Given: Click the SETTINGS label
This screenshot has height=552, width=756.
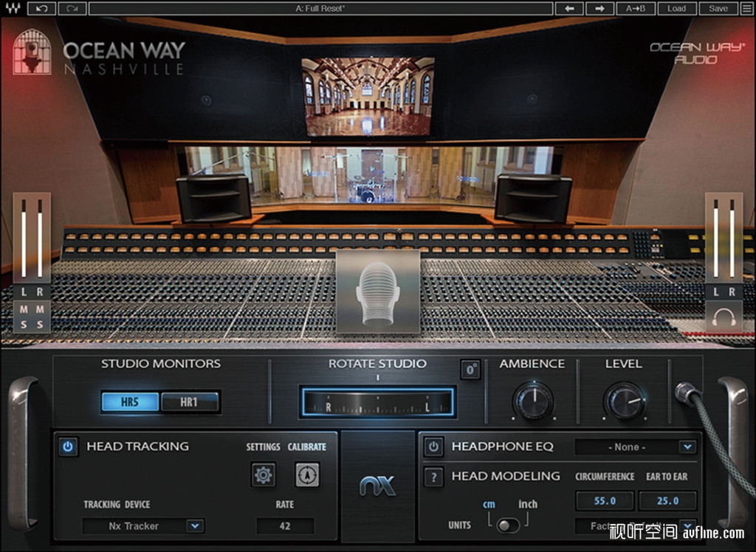Looking at the screenshot, I should (x=264, y=447).
